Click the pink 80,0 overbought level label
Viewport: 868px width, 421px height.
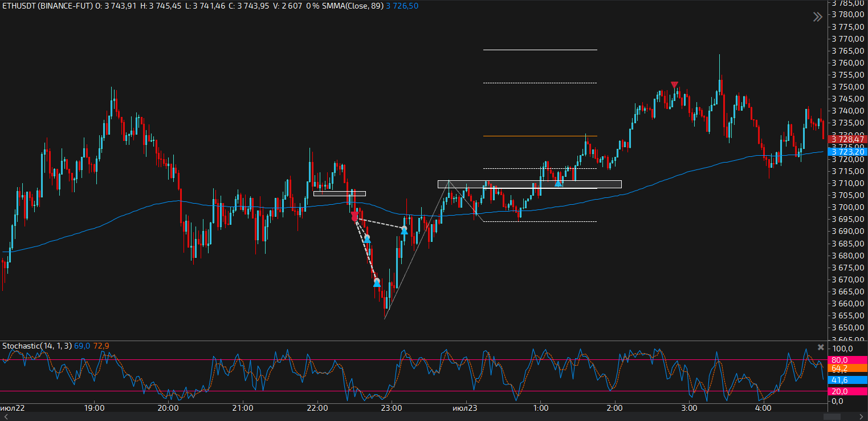840,360
